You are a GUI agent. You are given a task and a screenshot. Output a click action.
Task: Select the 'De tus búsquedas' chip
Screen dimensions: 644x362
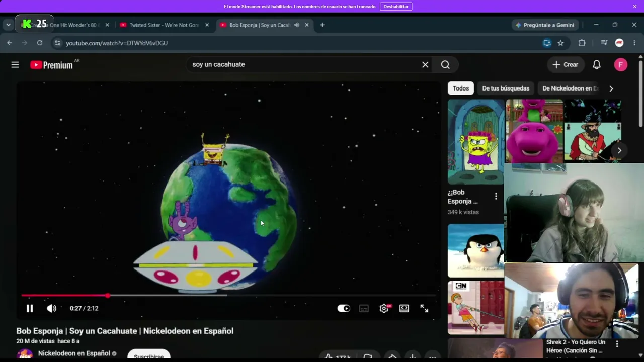coord(506,88)
